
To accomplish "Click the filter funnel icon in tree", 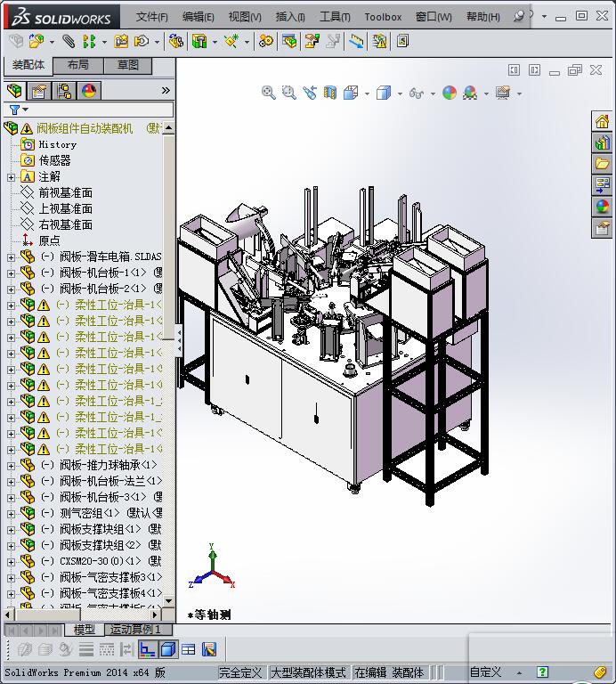I will [x=15, y=110].
